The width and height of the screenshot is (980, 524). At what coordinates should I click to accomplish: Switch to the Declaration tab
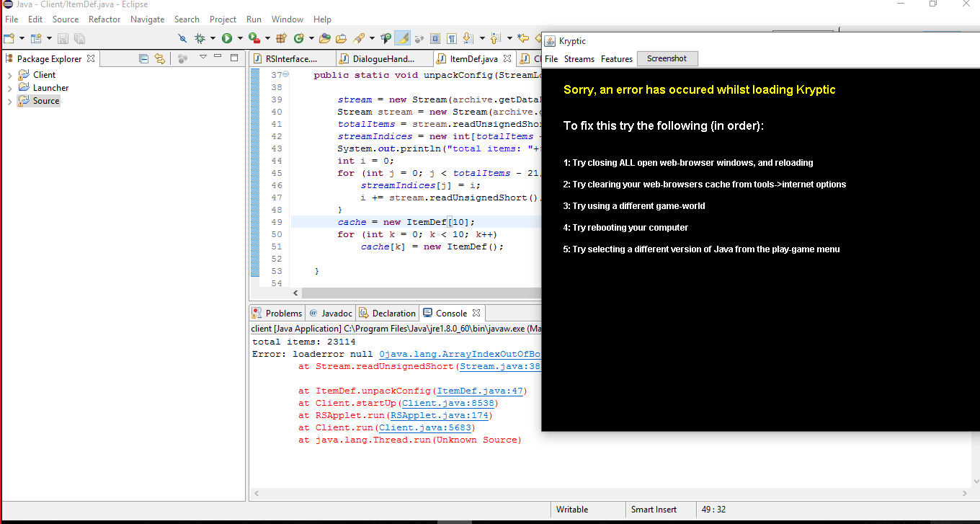pyautogui.click(x=388, y=313)
